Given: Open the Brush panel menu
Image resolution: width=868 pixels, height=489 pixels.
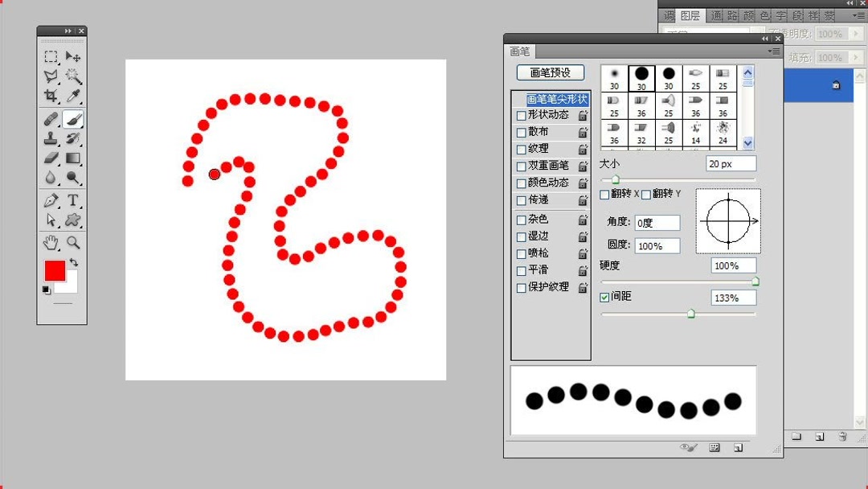Looking at the screenshot, I should click(x=774, y=51).
